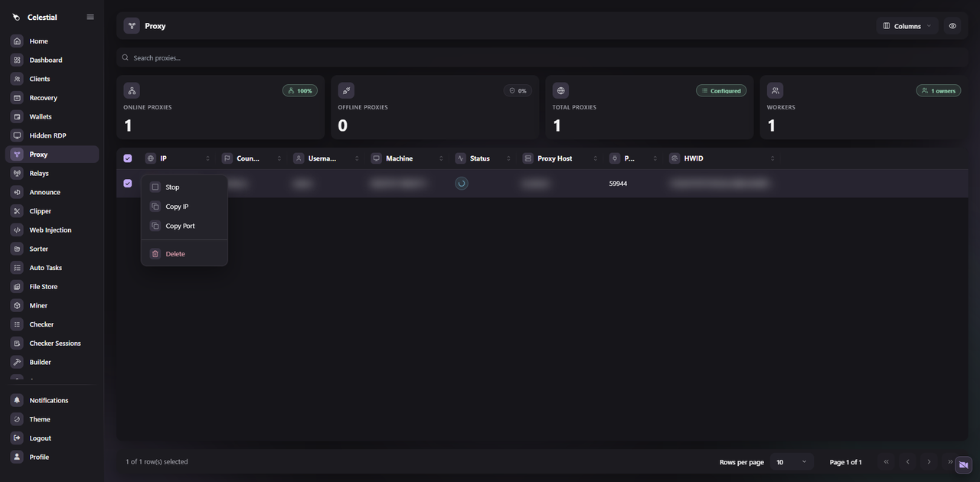Open the Checker sidebar item
This screenshot has height=482, width=980.
(52, 324)
